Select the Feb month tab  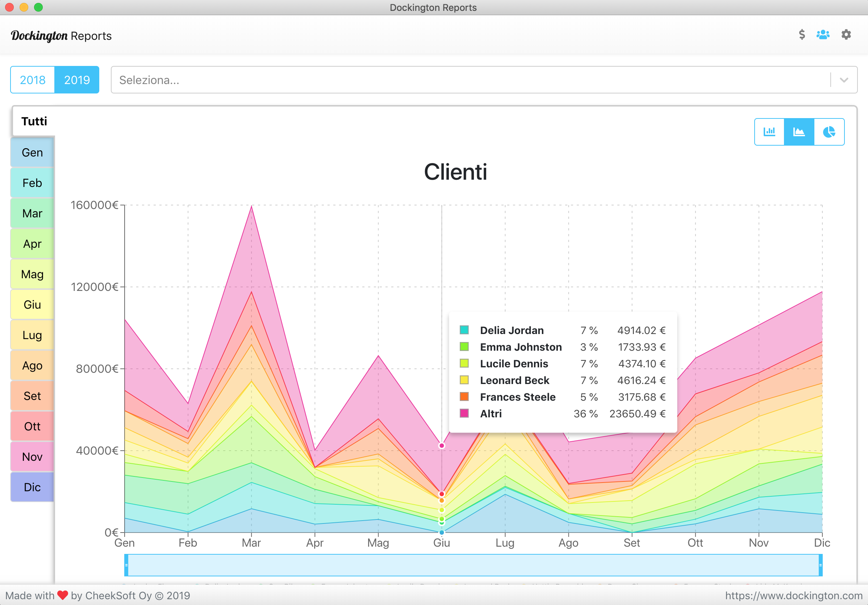coord(32,183)
